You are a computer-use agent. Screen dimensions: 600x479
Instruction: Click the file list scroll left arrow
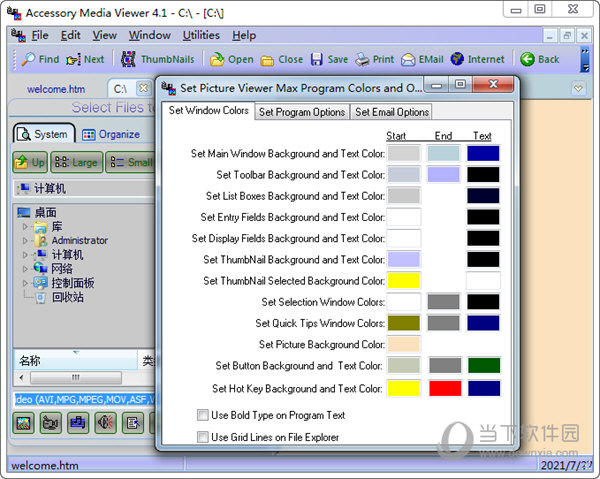point(21,378)
